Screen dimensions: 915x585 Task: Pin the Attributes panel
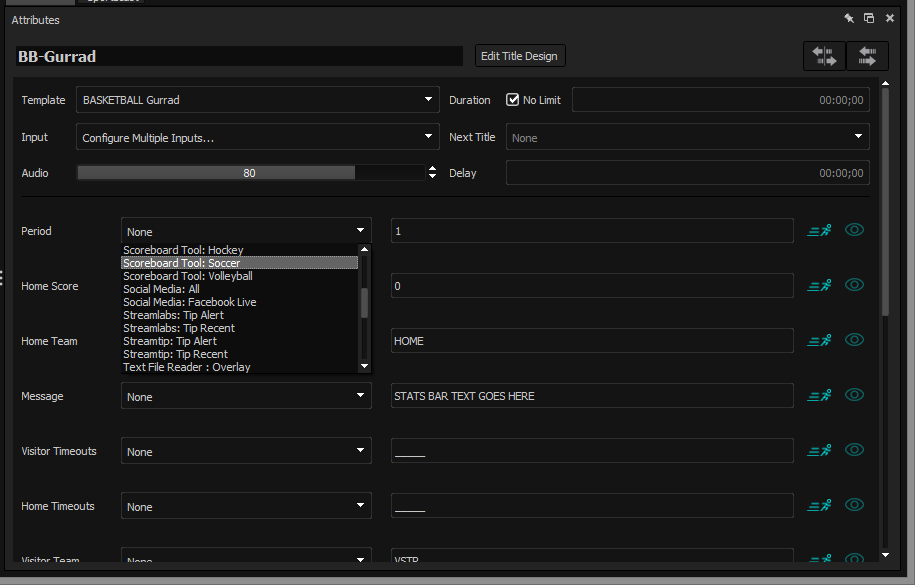tap(849, 19)
